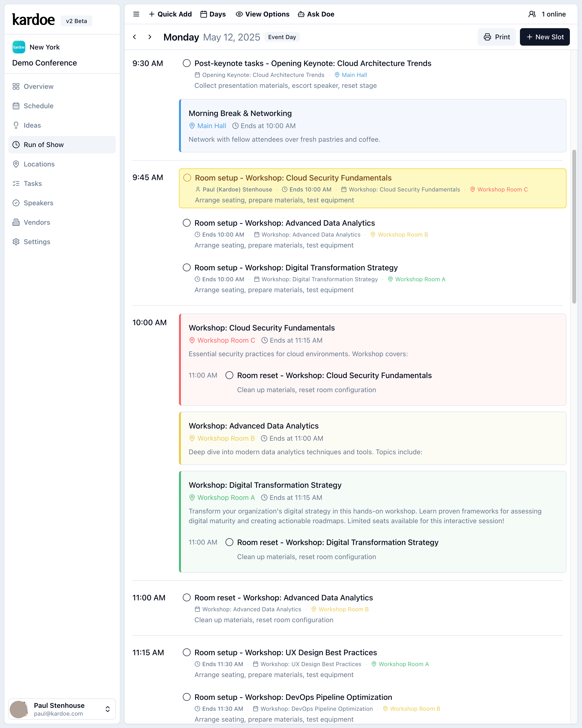Viewport: 582px width, 728px height.
Task: Open Workshop: Digital Transformation Strategy card title
Action: (265, 485)
